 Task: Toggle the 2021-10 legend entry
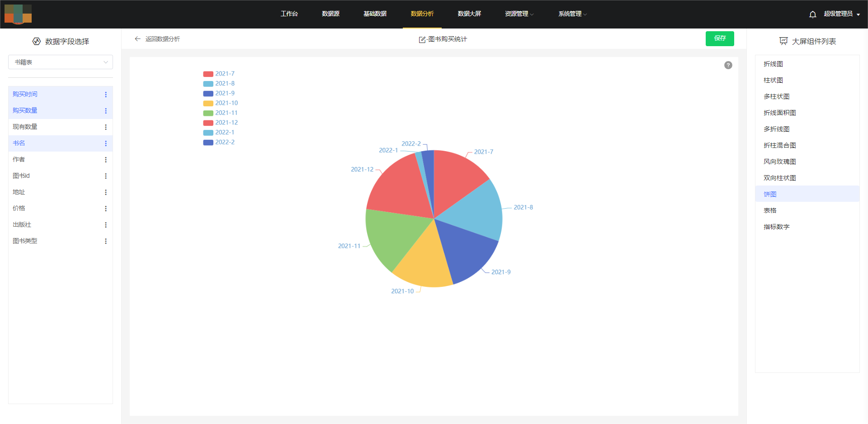221,103
